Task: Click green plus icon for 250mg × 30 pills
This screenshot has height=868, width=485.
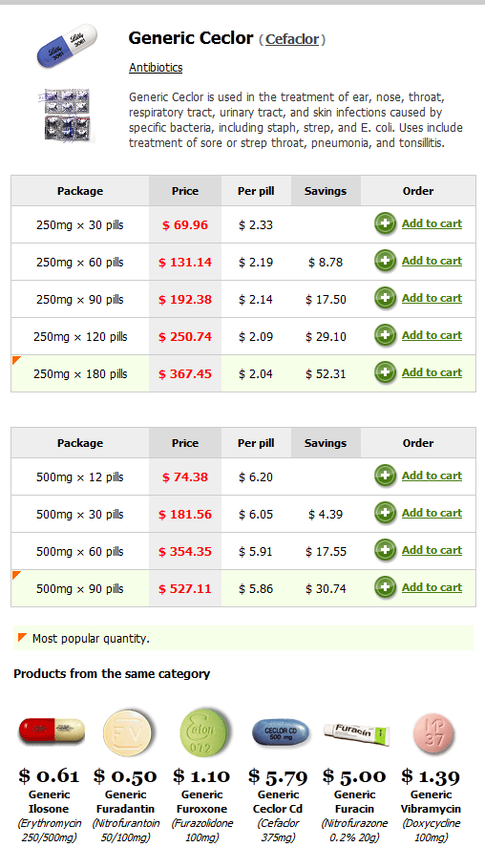Action: point(385,223)
